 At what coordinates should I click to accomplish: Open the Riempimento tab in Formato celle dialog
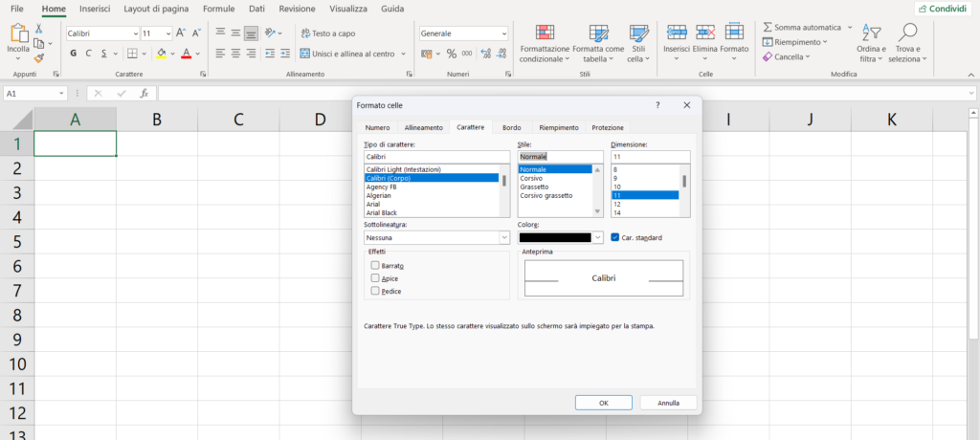click(559, 127)
